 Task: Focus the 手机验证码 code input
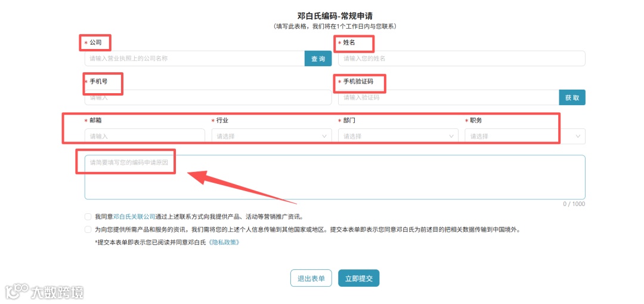tap(448, 97)
